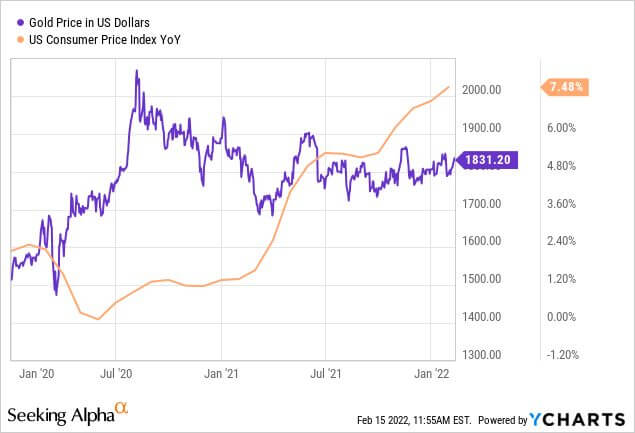Viewport: 635px width, 433px height.
Task: Click the Jul '20 axis label
Action: click(116, 373)
